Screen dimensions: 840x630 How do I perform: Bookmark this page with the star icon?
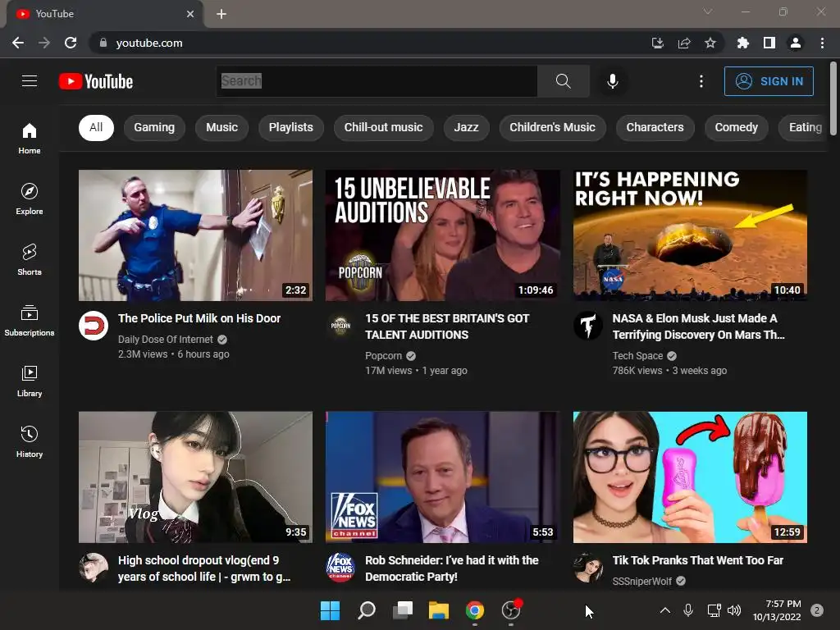tap(710, 43)
